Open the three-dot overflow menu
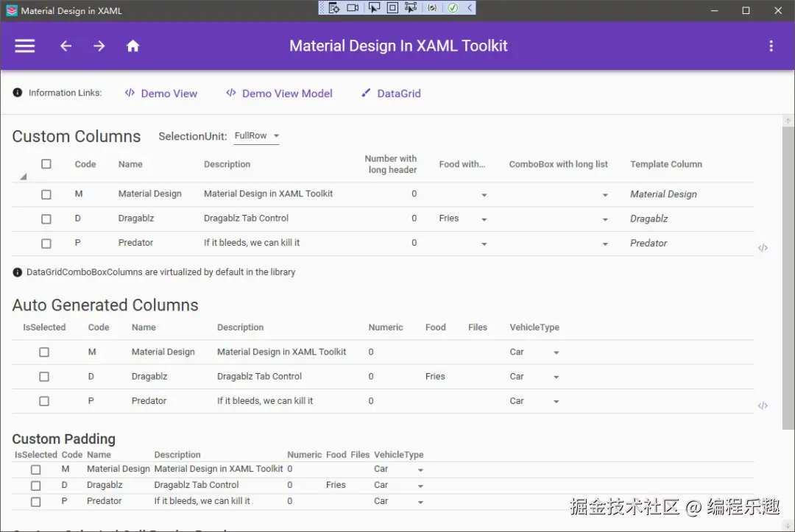Screen dimensions: 795x532 click(x=771, y=46)
